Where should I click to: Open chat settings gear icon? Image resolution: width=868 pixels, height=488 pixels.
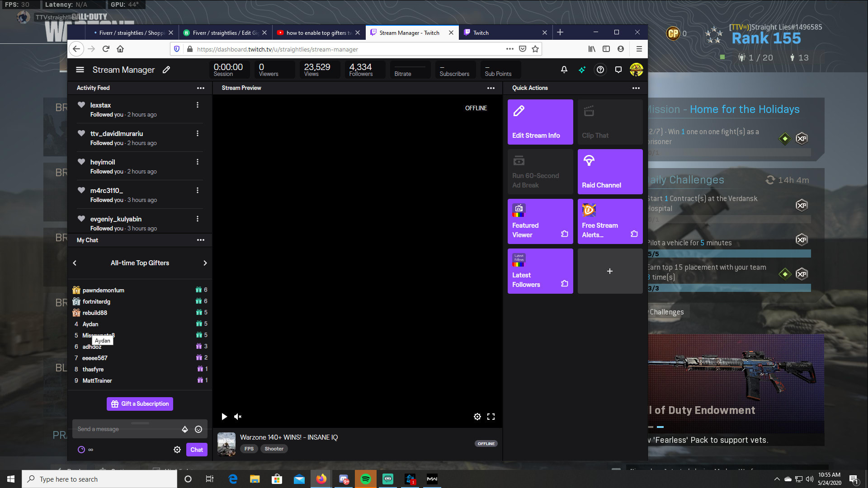[x=177, y=450]
